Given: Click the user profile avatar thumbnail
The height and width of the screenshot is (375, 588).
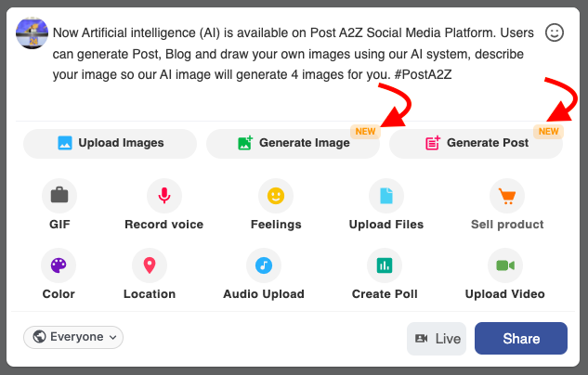Looking at the screenshot, I should point(33,32).
